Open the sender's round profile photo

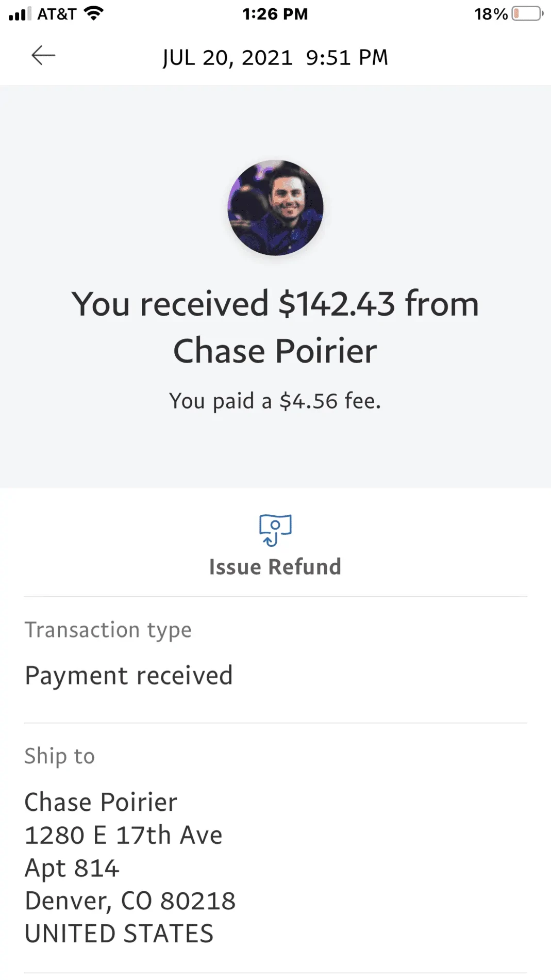tap(276, 208)
